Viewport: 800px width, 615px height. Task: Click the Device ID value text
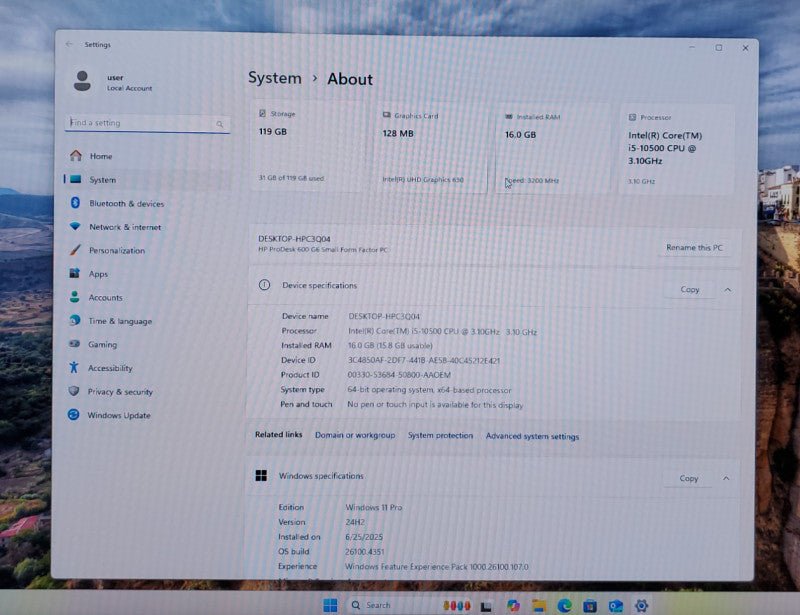click(424, 360)
